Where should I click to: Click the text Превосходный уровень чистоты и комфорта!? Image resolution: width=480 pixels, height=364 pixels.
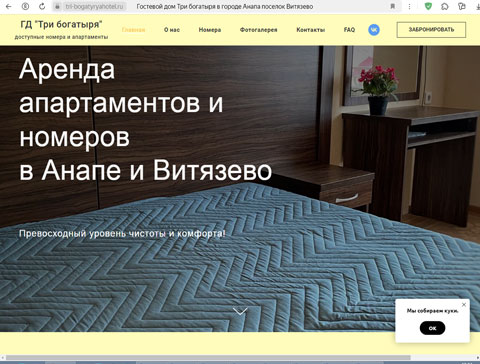point(122,233)
